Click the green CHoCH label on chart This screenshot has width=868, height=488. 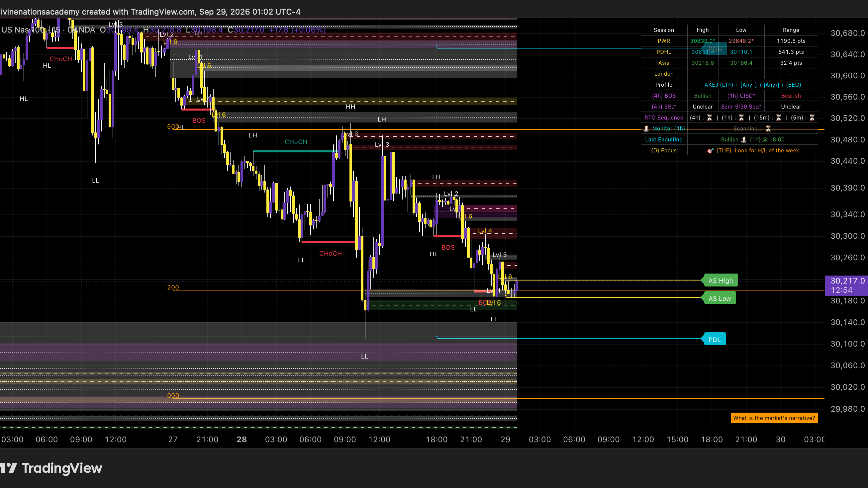coord(296,142)
